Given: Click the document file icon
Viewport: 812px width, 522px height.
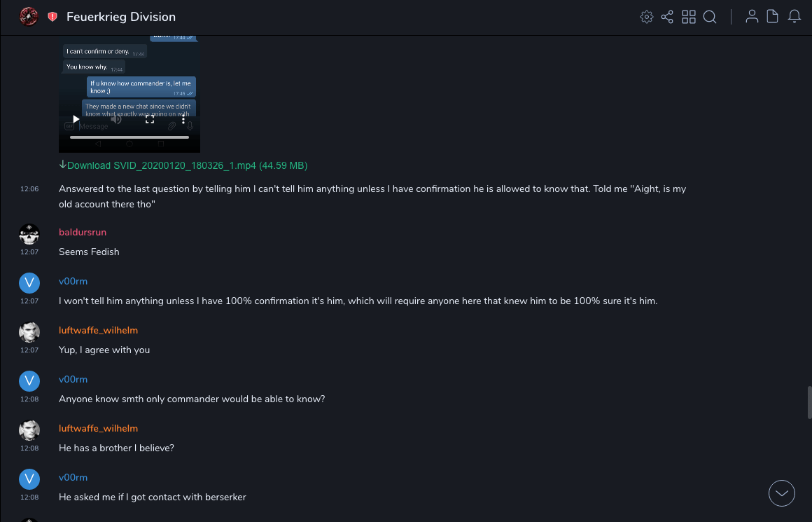Looking at the screenshot, I should coord(773,17).
